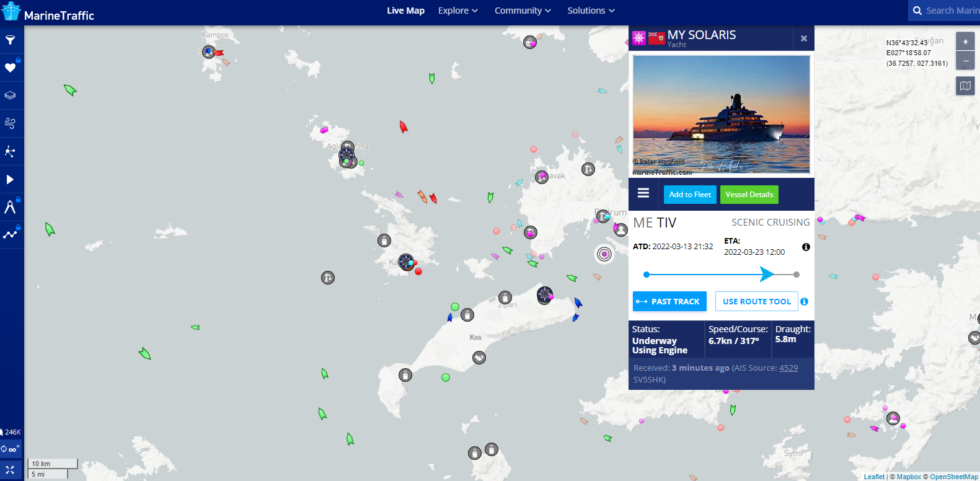Click the voyage progress arrow line
The width and height of the screenshot is (980, 481).
(x=721, y=274)
